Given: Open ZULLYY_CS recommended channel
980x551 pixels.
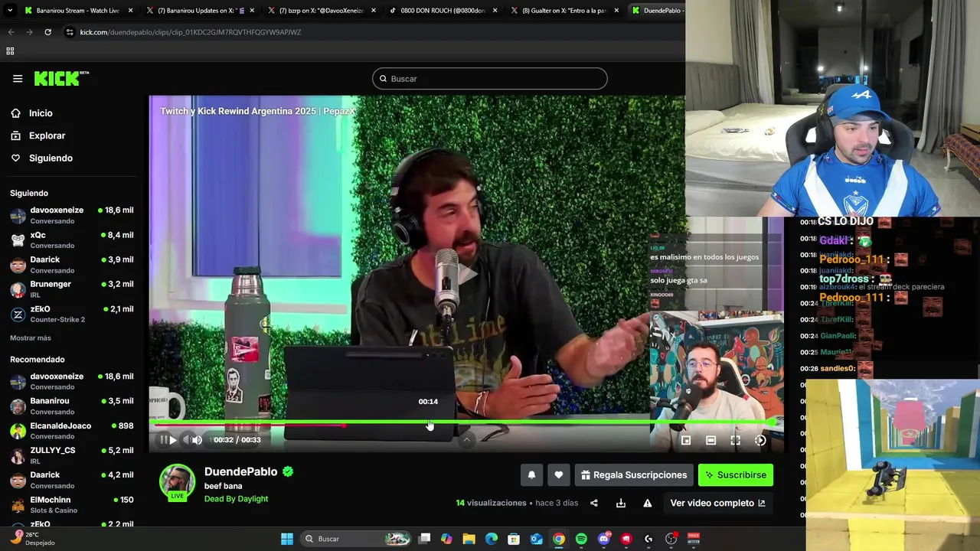Looking at the screenshot, I should (72, 455).
